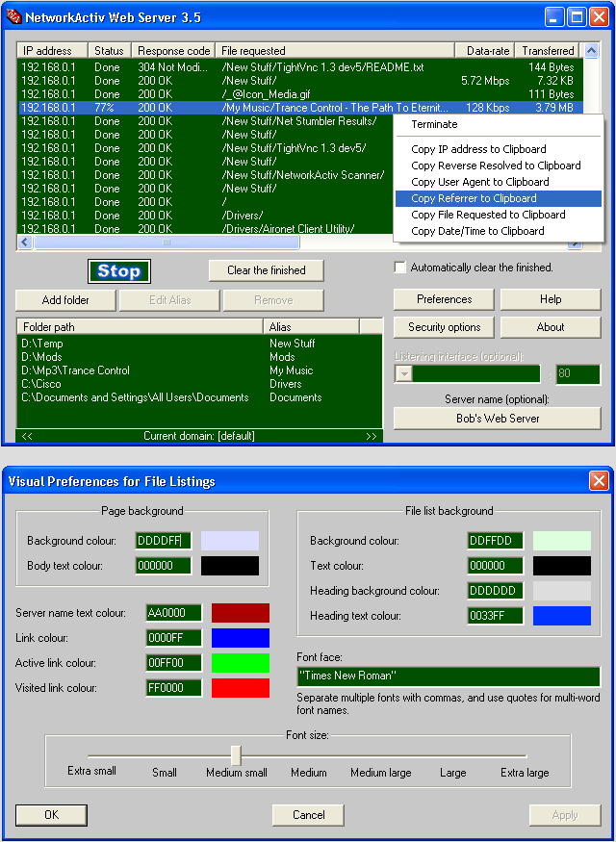Click the Bob's Web Server name button
This screenshot has height=842, width=616.
click(x=498, y=419)
